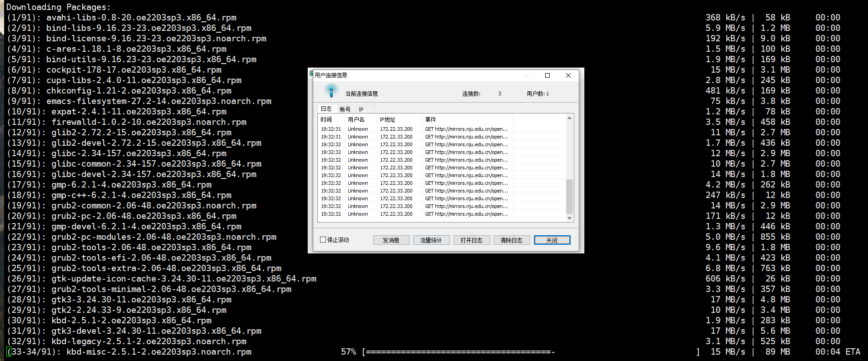This screenshot has height=361, width=868.
Task: Sort by the 时间 column header
Action: [332, 119]
